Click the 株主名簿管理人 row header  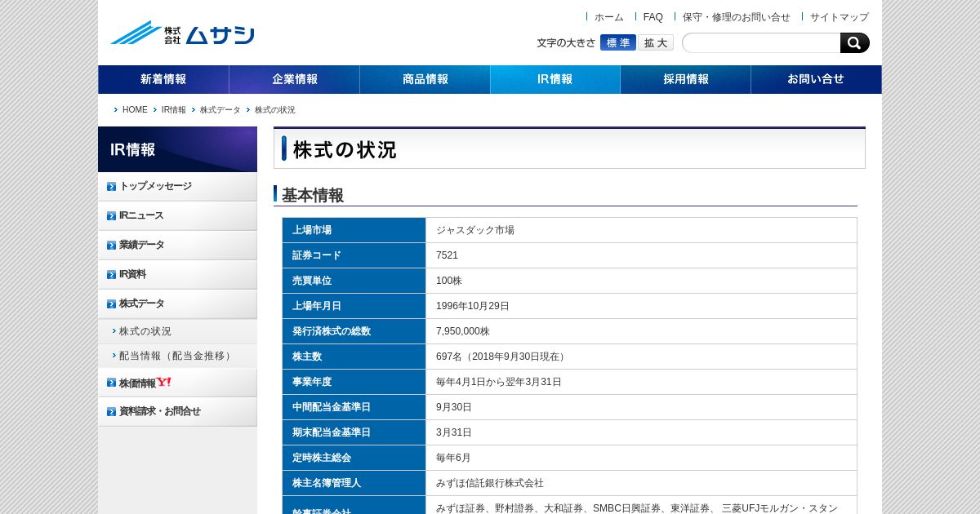click(x=354, y=483)
